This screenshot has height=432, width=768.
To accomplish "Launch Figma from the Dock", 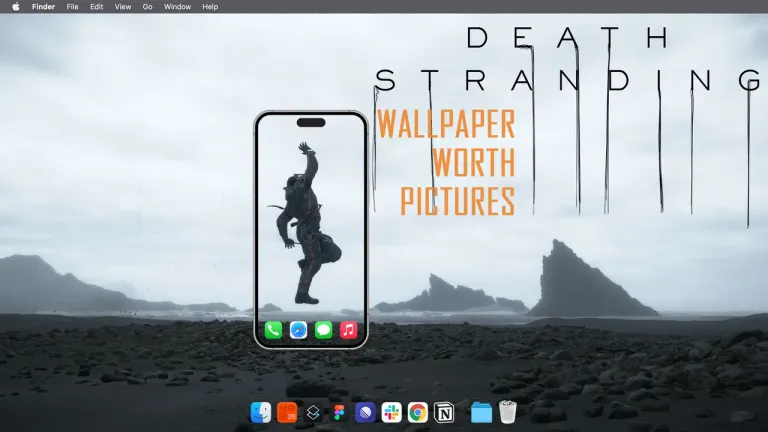I will point(339,412).
